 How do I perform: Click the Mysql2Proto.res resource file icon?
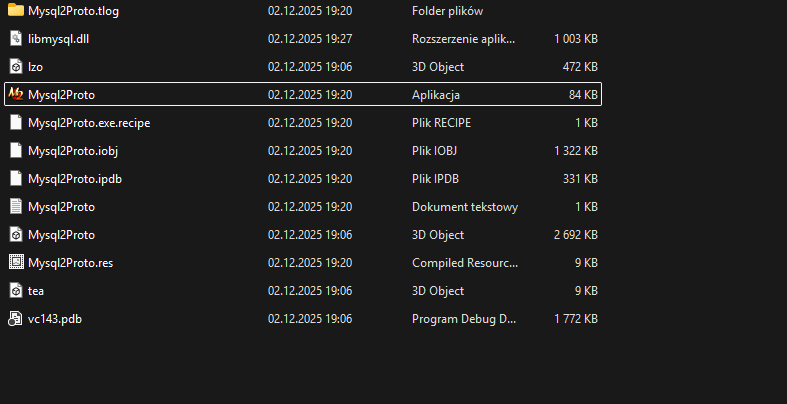(16, 262)
